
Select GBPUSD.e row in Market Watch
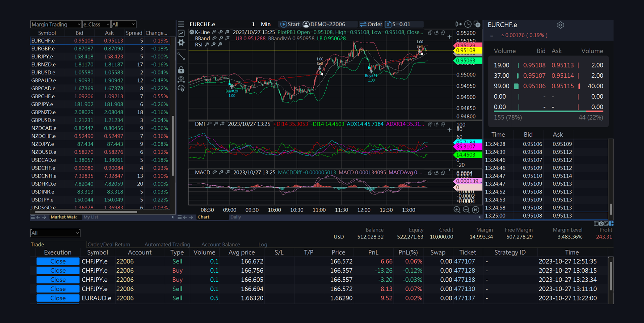click(100, 120)
